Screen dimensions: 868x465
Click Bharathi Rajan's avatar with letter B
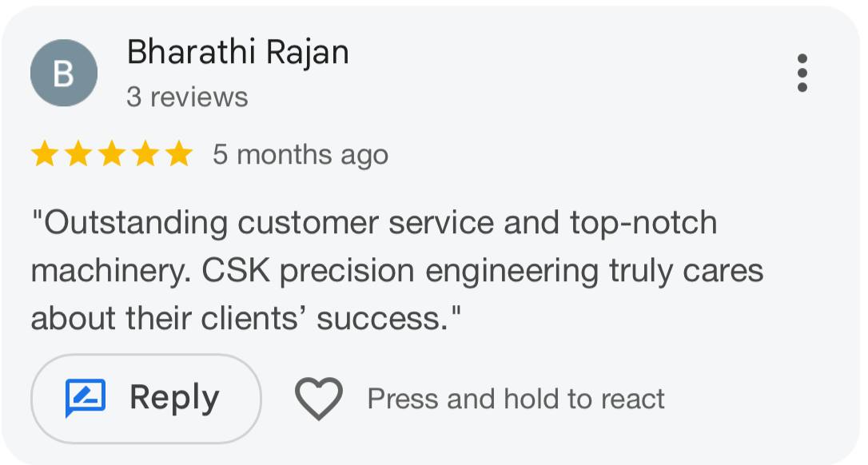tap(63, 73)
